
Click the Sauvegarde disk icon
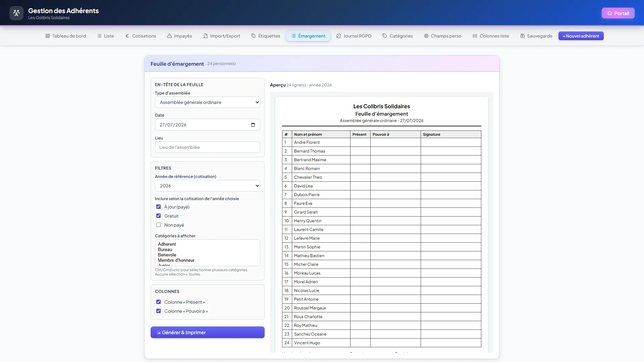point(522,36)
